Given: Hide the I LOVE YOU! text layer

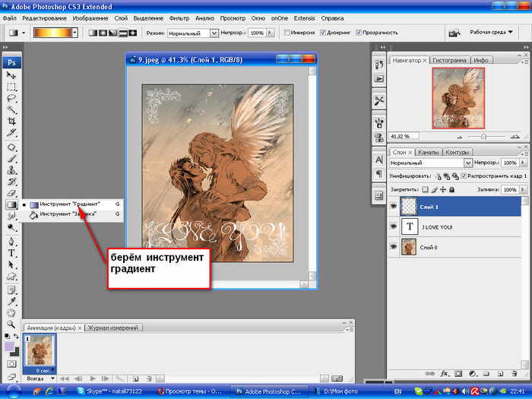Looking at the screenshot, I should pyautogui.click(x=394, y=226).
